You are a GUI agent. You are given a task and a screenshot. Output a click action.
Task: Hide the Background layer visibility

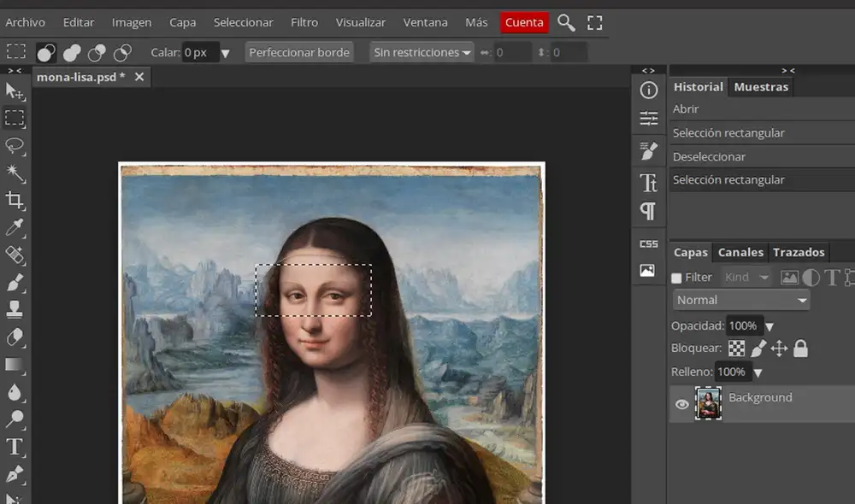[680, 402]
